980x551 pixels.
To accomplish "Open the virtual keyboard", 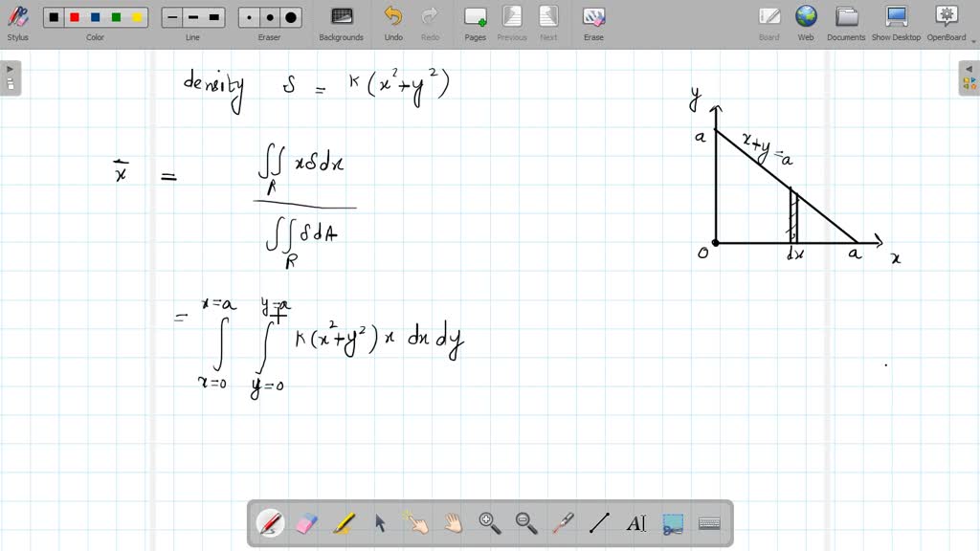I will point(707,522).
